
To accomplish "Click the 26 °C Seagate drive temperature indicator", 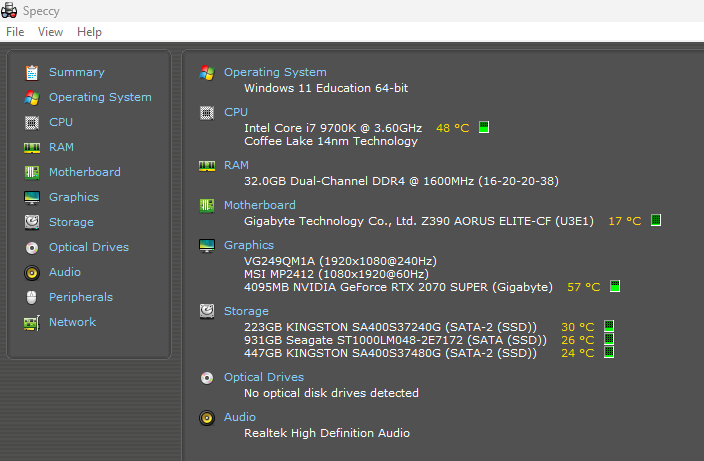I will 609,339.
